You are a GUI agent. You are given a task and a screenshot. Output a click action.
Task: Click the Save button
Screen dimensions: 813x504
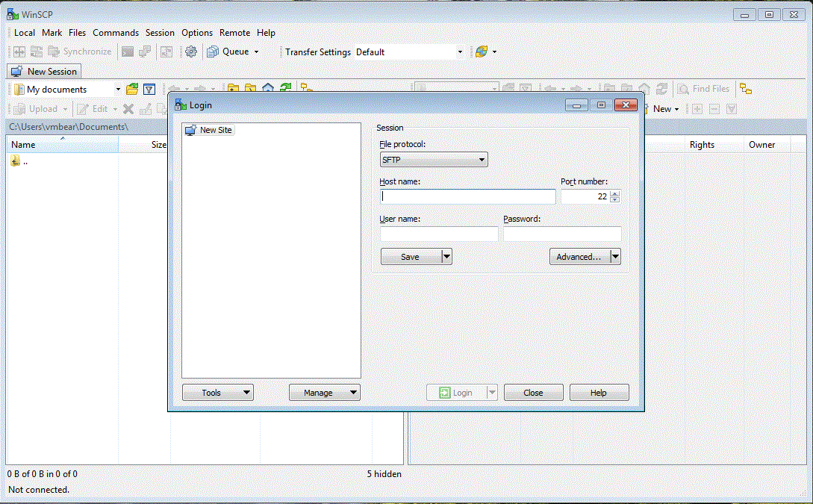411,257
